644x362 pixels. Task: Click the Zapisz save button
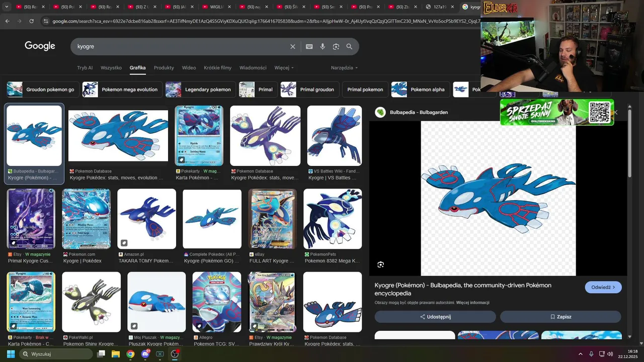(x=560, y=317)
